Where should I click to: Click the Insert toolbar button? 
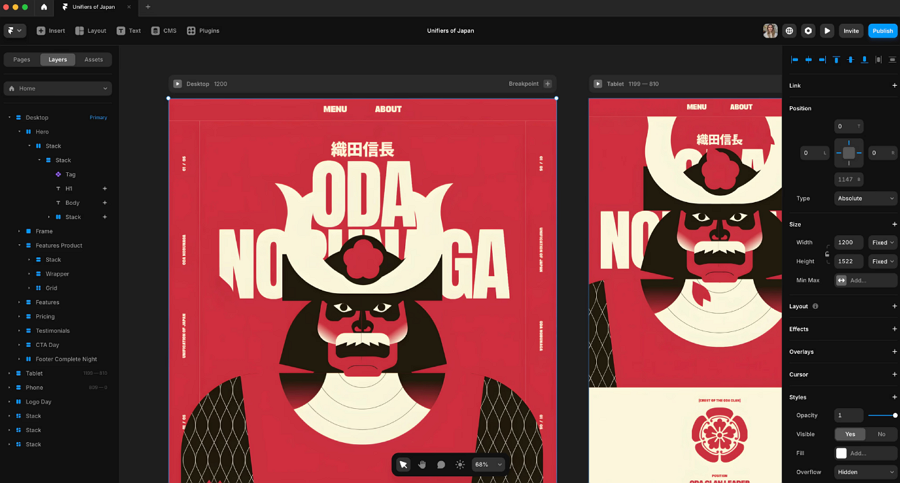51,31
